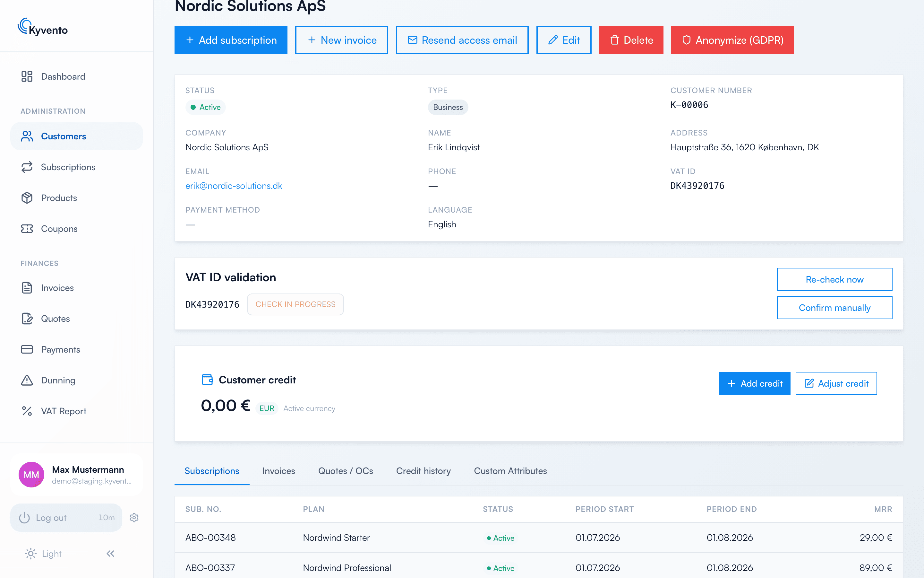Click the Products box icon

(27, 197)
